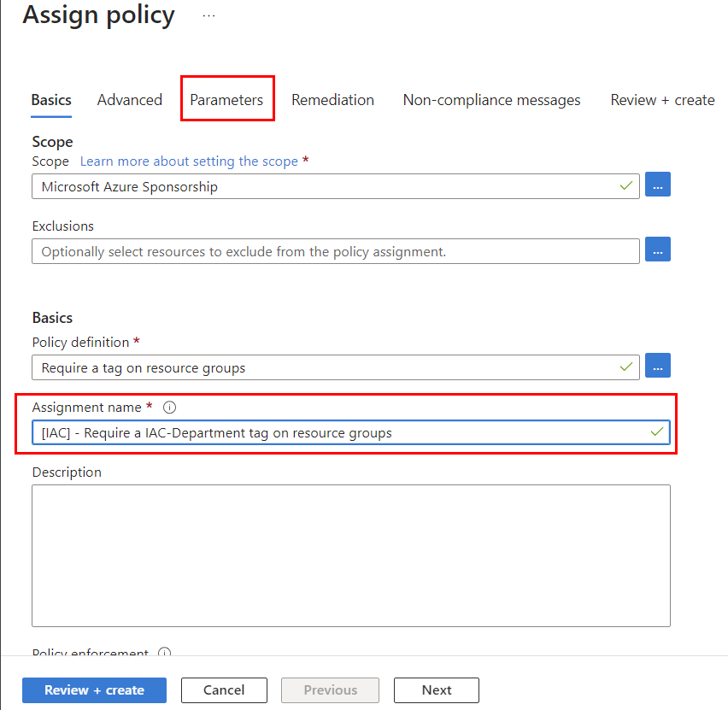Click the checkmark in the Policy definition field
Image resolution: width=728 pixels, height=710 pixels.
pos(625,366)
